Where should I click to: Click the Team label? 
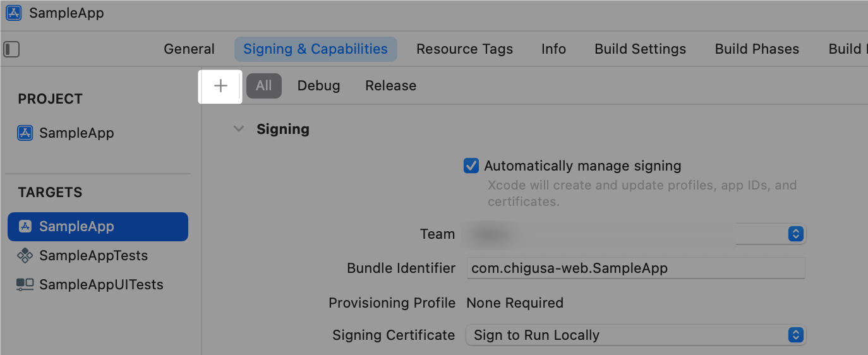tap(437, 234)
